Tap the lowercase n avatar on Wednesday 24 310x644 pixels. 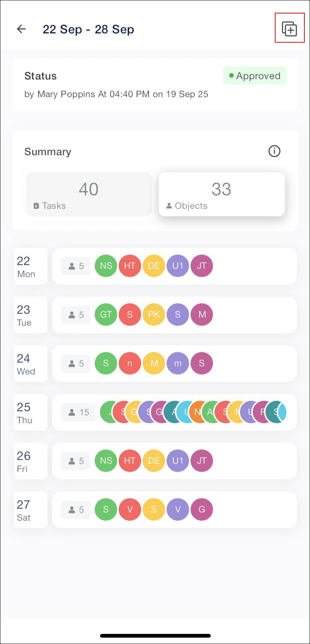click(130, 363)
